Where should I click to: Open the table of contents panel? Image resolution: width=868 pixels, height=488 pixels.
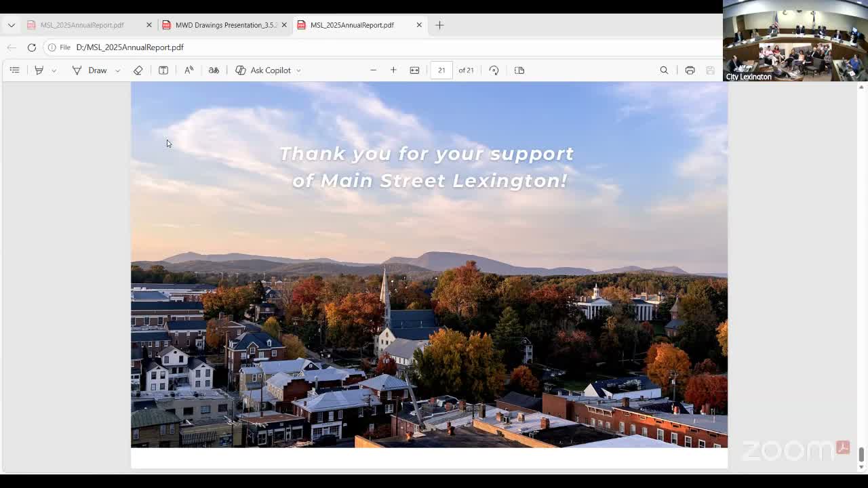[x=14, y=70]
